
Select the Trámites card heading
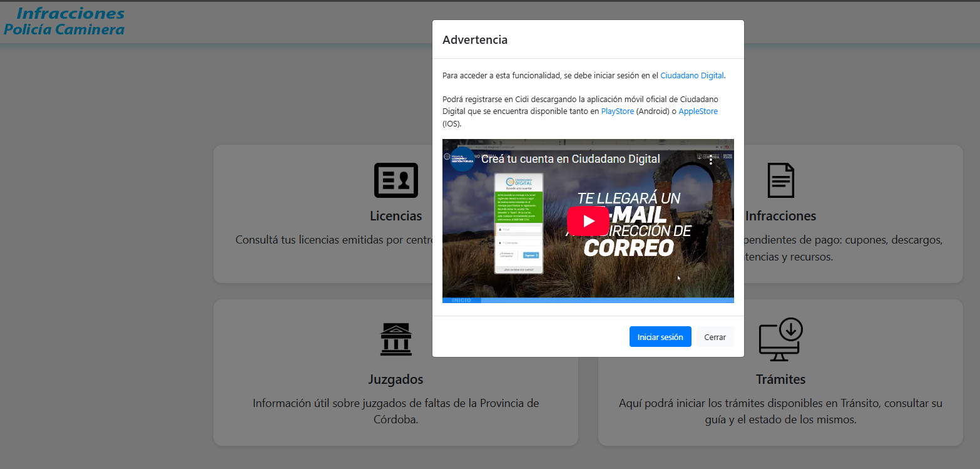[x=780, y=379]
